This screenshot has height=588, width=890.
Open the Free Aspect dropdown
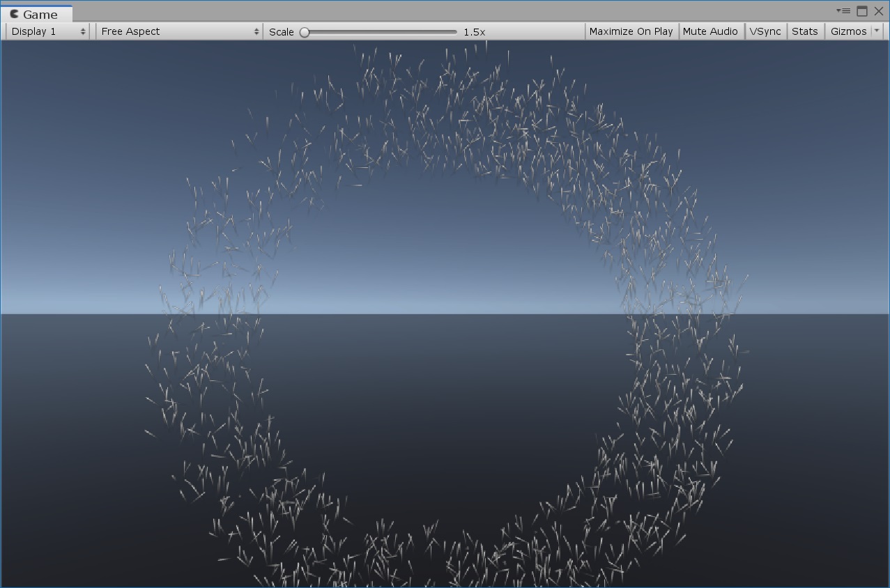click(x=179, y=31)
